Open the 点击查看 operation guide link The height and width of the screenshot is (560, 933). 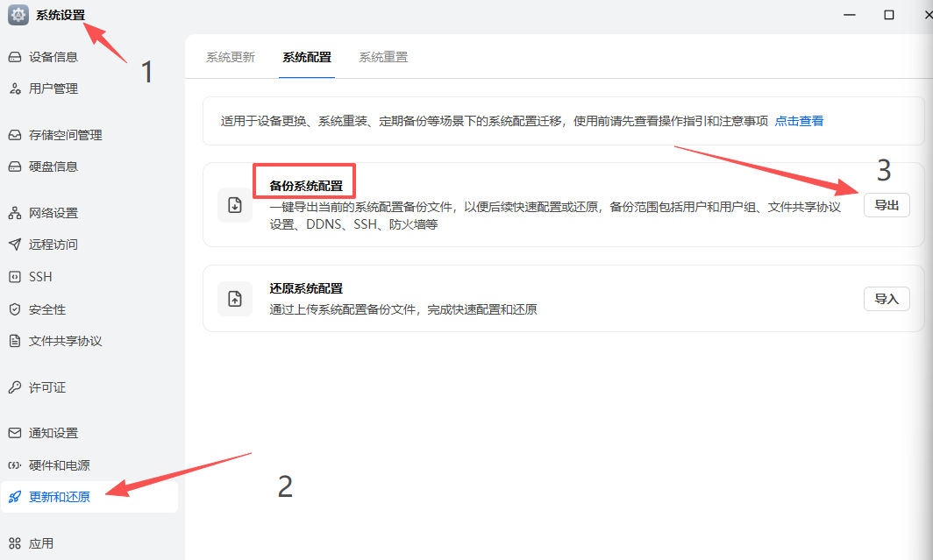799,121
